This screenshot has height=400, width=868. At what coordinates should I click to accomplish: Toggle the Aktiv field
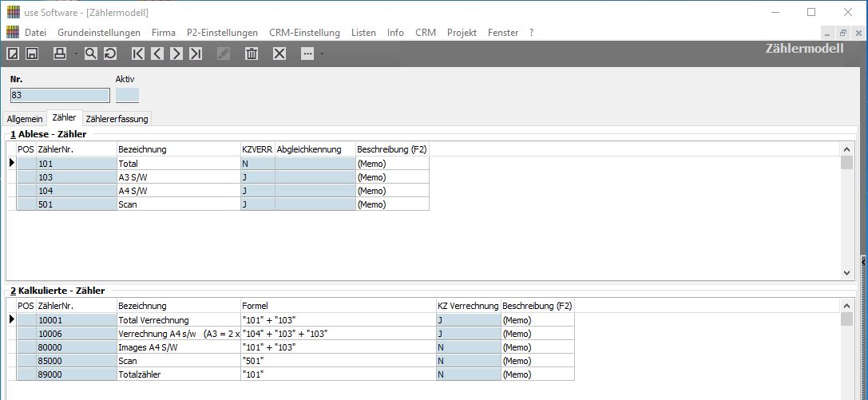tap(127, 95)
